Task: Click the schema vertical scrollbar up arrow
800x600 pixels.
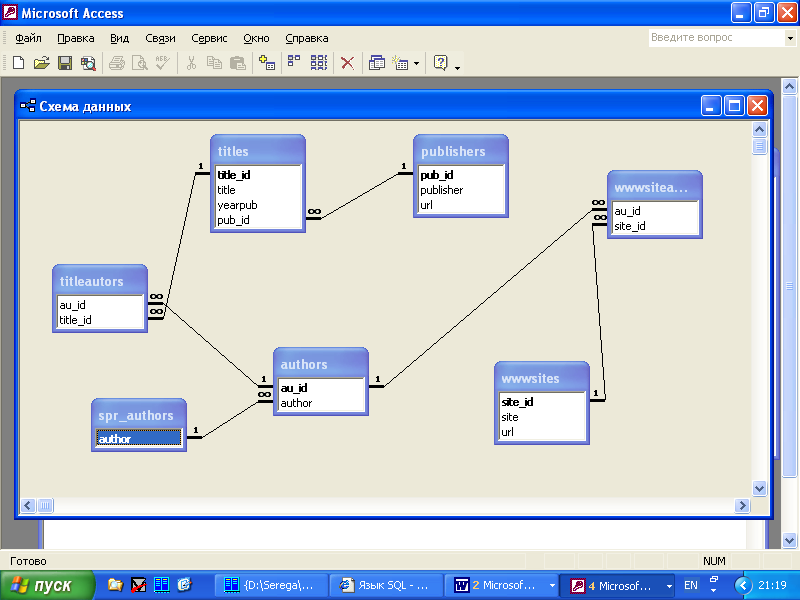Action: coord(759,130)
